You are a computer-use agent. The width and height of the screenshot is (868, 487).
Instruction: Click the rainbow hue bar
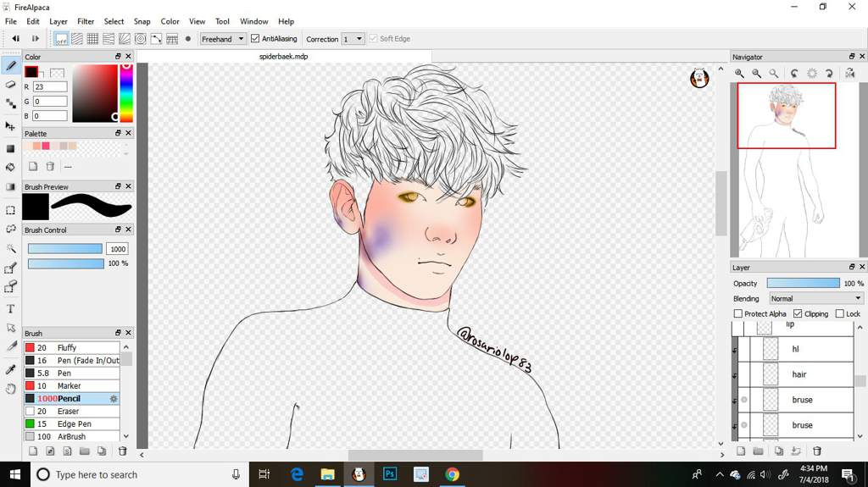126,93
